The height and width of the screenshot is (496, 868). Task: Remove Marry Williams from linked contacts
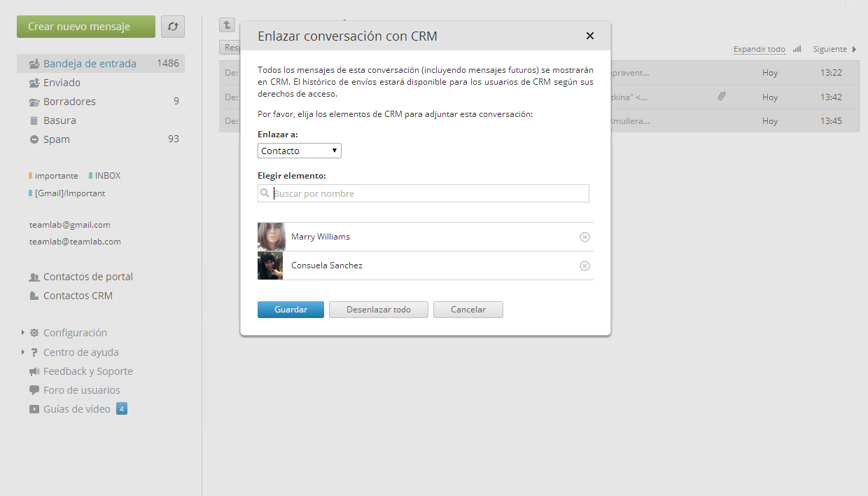click(585, 237)
